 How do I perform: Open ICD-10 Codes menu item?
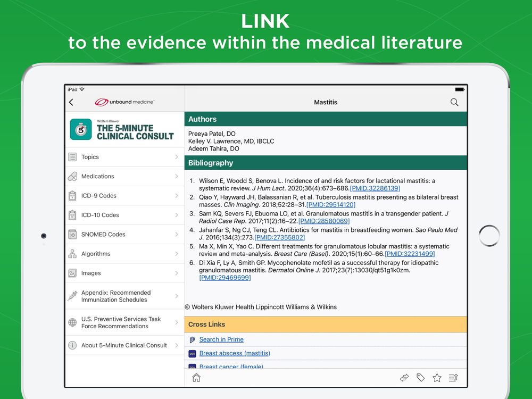click(124, 215)
